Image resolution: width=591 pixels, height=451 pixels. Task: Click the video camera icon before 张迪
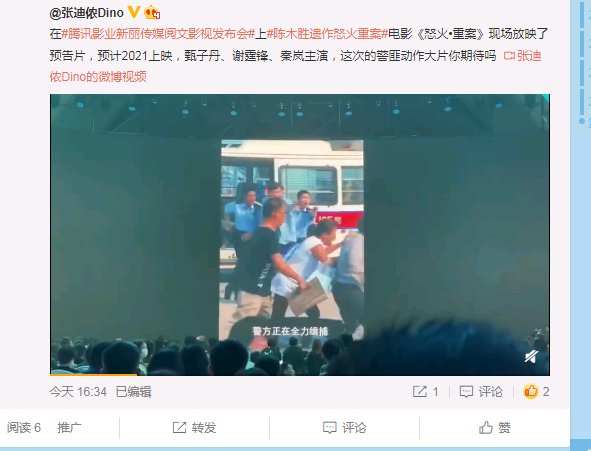click(509, 56)
